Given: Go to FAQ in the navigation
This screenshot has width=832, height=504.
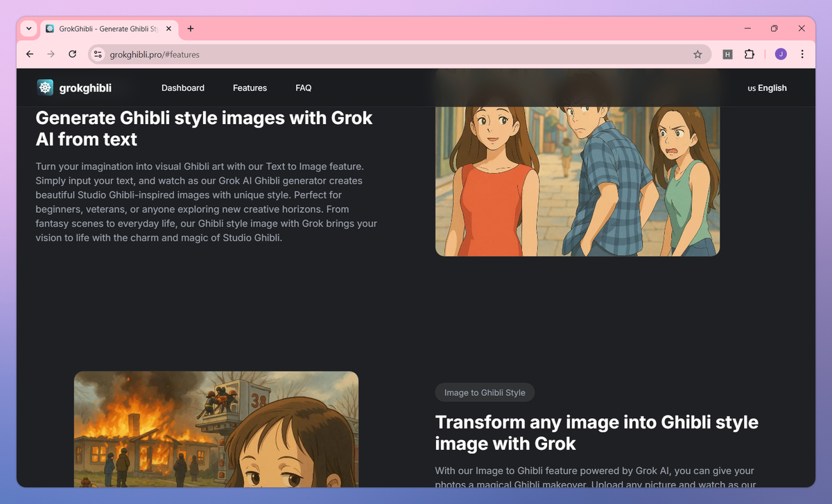Looking at the screenshot, I should (303, 88).
